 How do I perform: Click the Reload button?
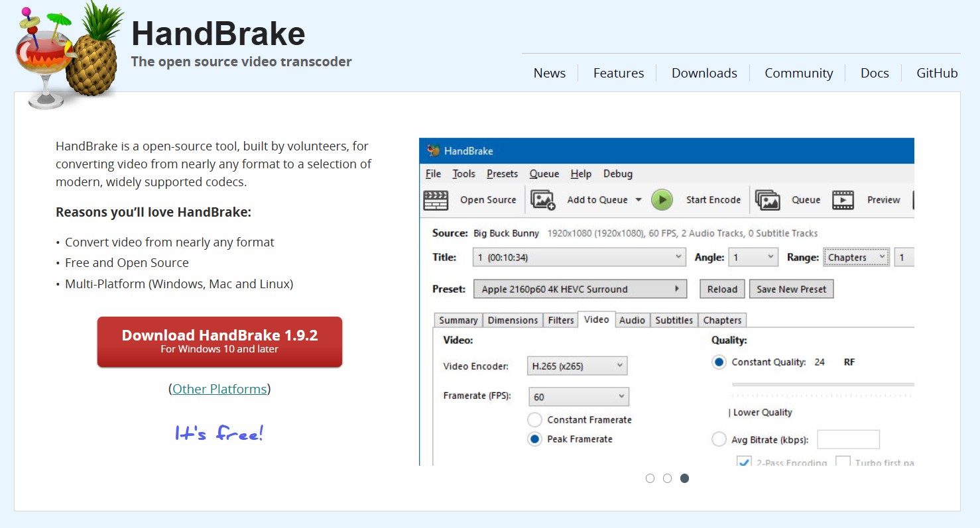(x=722, y=289)
